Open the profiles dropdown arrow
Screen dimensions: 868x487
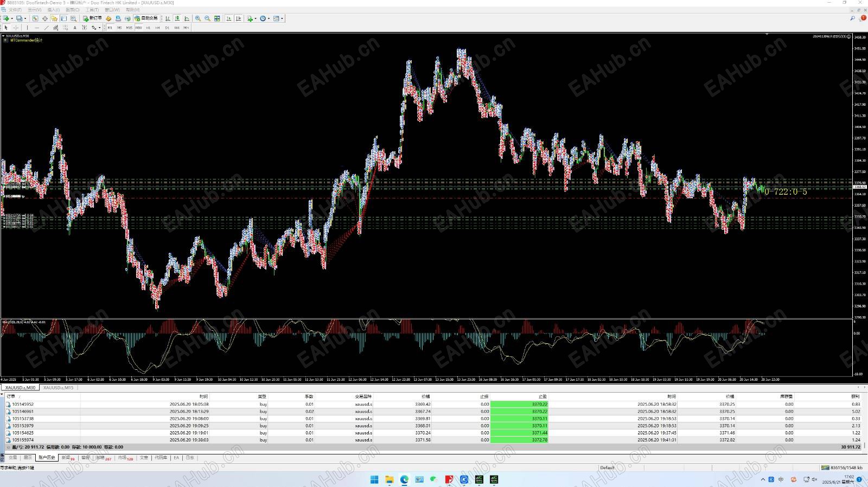coord(25,18)
